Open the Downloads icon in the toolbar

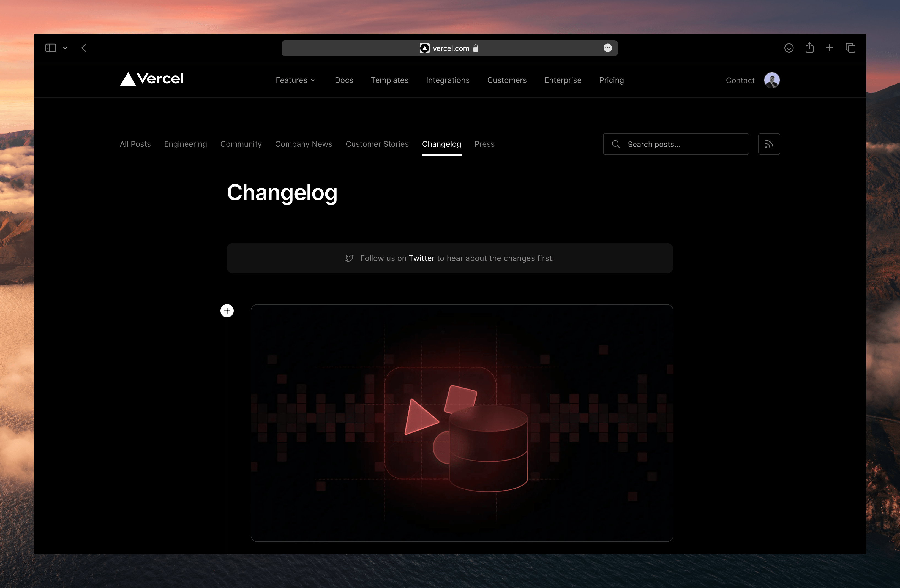789,48
